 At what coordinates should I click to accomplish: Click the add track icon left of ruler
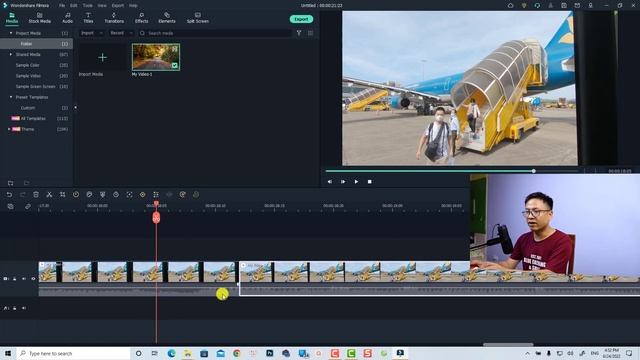[x=11, y=207]
